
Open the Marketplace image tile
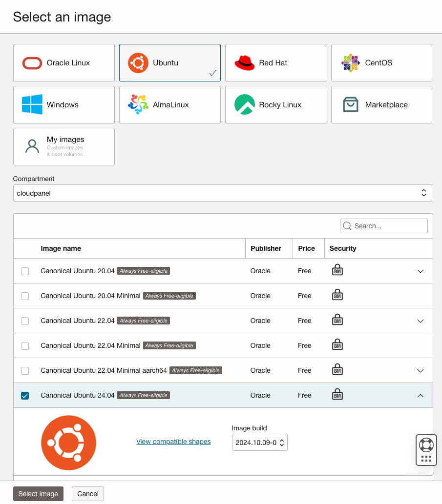[382, 105]
